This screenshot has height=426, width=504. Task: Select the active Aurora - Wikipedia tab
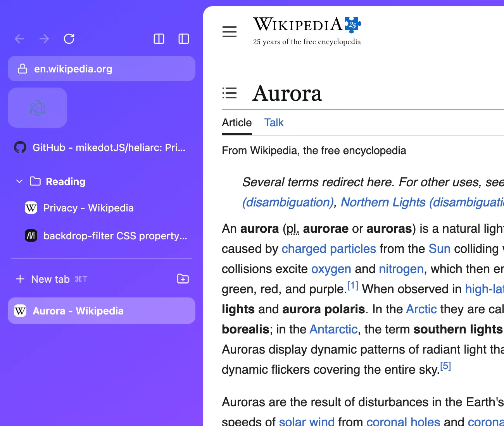click(x=102, y=311)
